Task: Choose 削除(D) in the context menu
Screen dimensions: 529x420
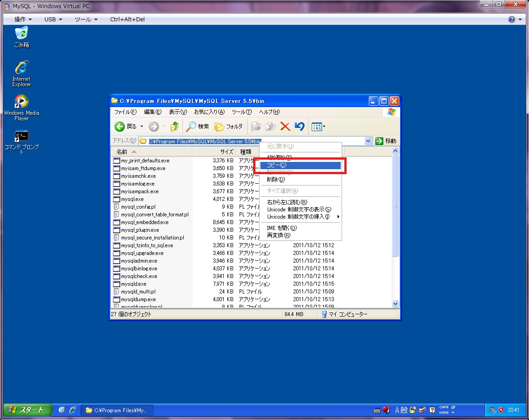Action: [x=300, y=180]
